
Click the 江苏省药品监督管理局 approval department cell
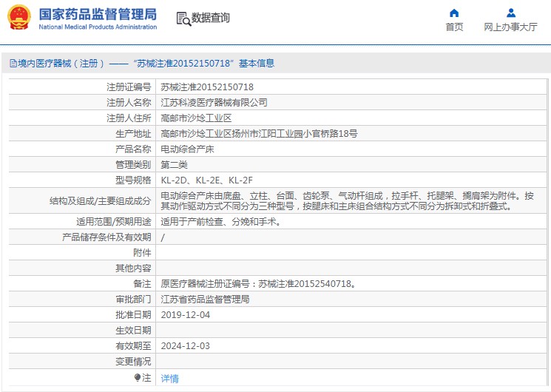point(351,300)
